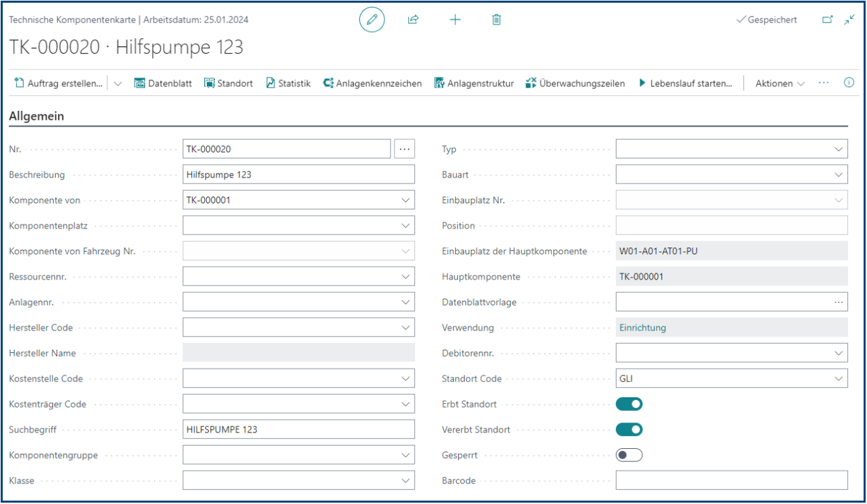The height and width of the screenshot is (504, 867).
Task: Click the Allgemein section heading
Action: point(37,116)
